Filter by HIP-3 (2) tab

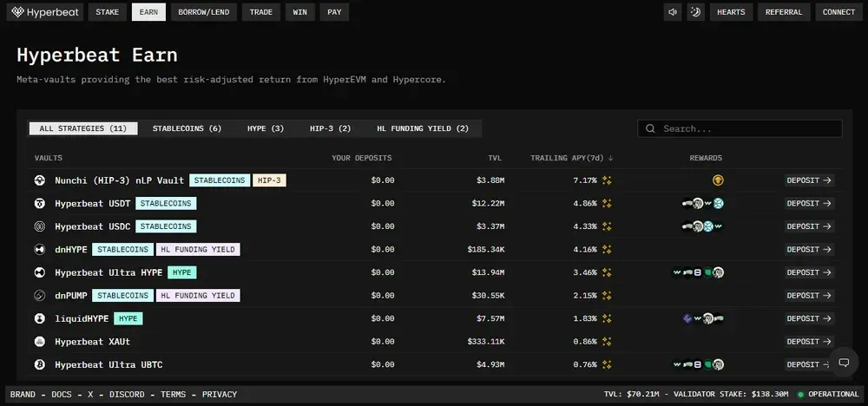point(331,128)
